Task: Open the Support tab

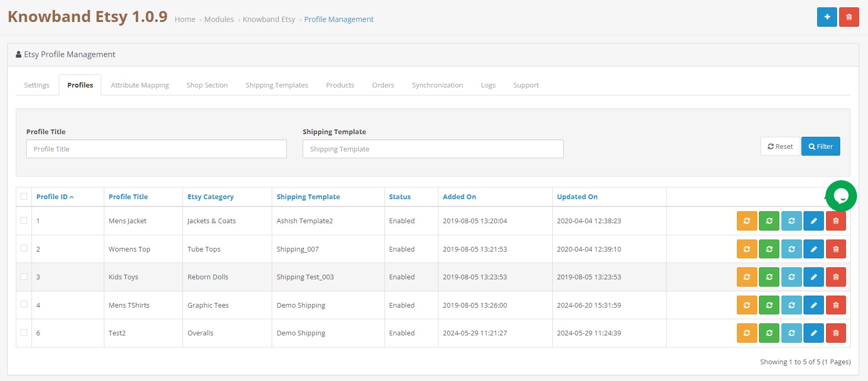Action: click(x=526, y=85)
